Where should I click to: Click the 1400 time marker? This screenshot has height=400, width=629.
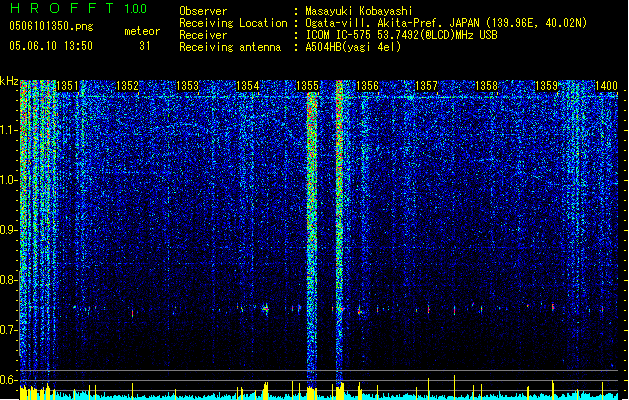606,86
